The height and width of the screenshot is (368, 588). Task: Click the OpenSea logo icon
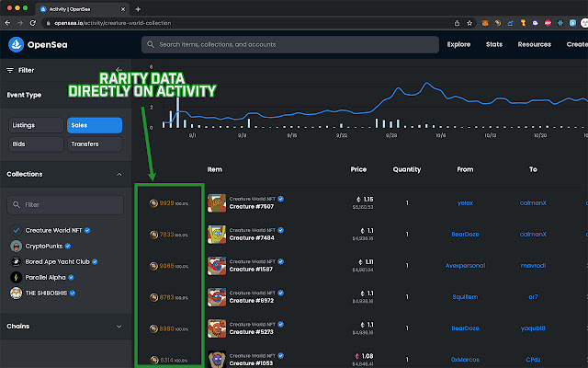[17, 44]
